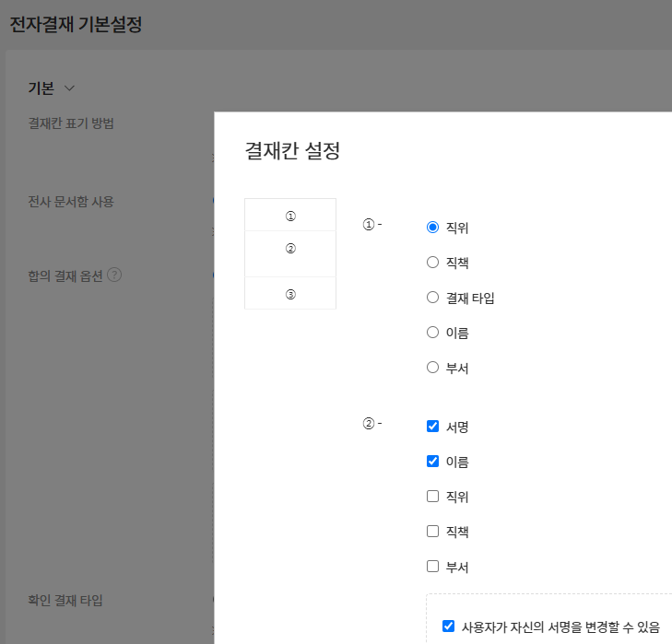Select the 결재 타입 radio option
Screen dimensions: 672x644
[432, 298]
